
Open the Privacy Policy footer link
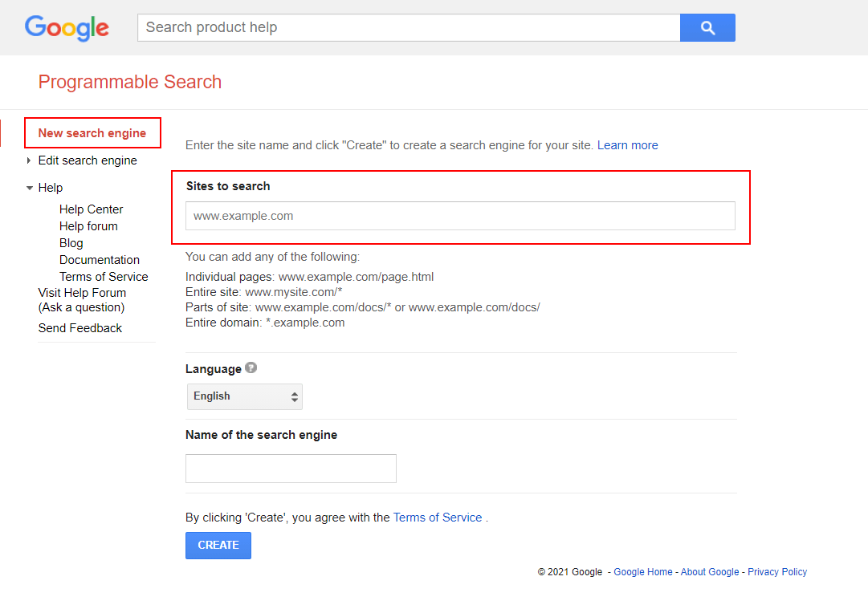776,572
